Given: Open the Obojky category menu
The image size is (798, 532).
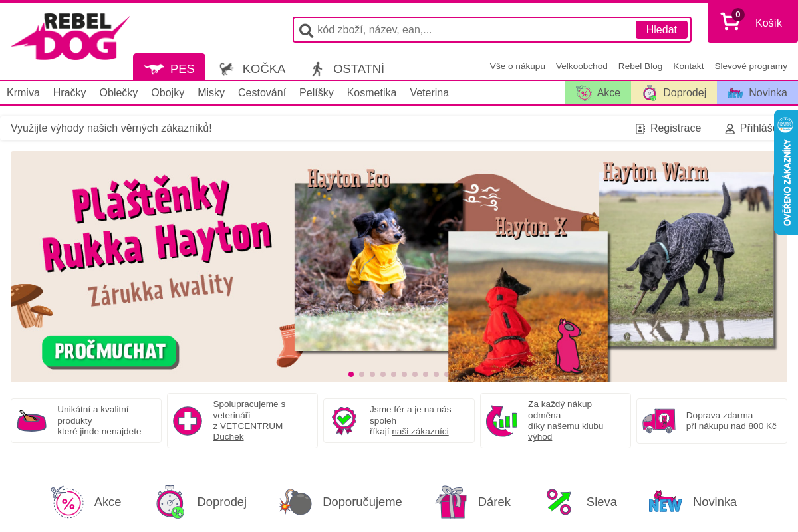Looking at the screenshot, I should [x=168, y=93].
